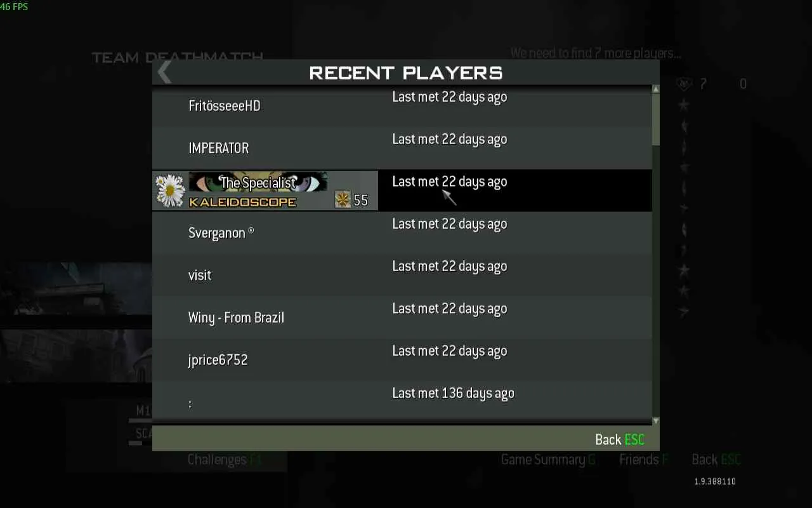Select Winy - From Brazil
812x508 pixels.
(402, 317)
